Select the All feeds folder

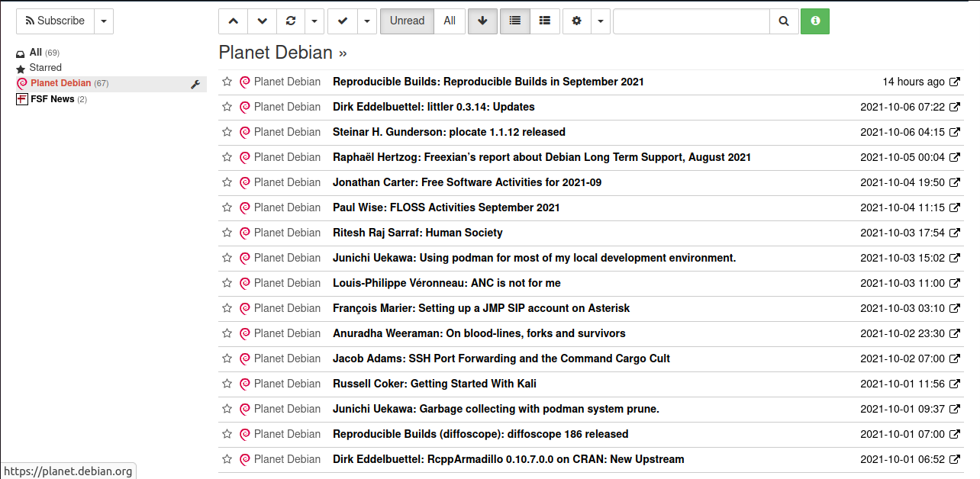click(36, 53)
